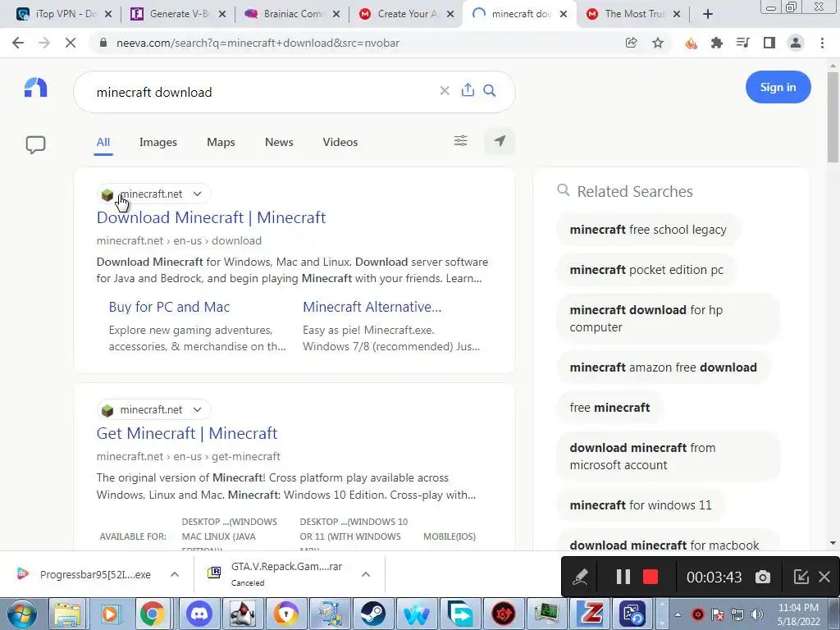Open Chrome from the taskbar
Image resolution: width=840 pixels, height=630 pixels.
[153, 614]
